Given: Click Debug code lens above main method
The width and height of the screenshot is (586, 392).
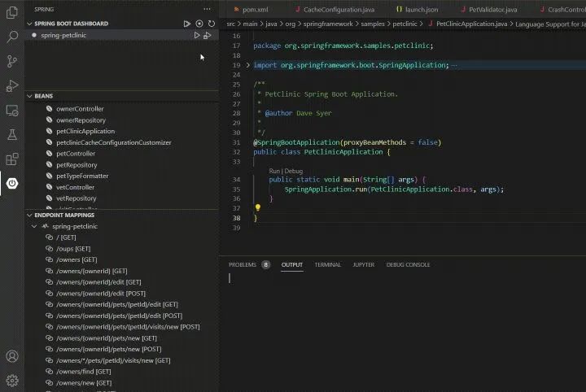Looking at the screenshot, I should (x=293, y=171).
